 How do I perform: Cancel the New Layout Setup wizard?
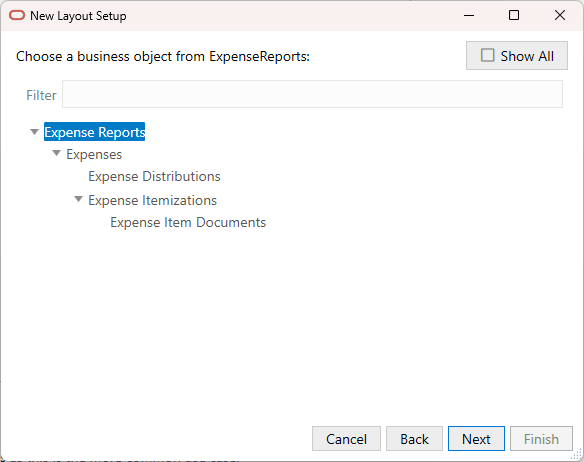(x=346, y=439)
